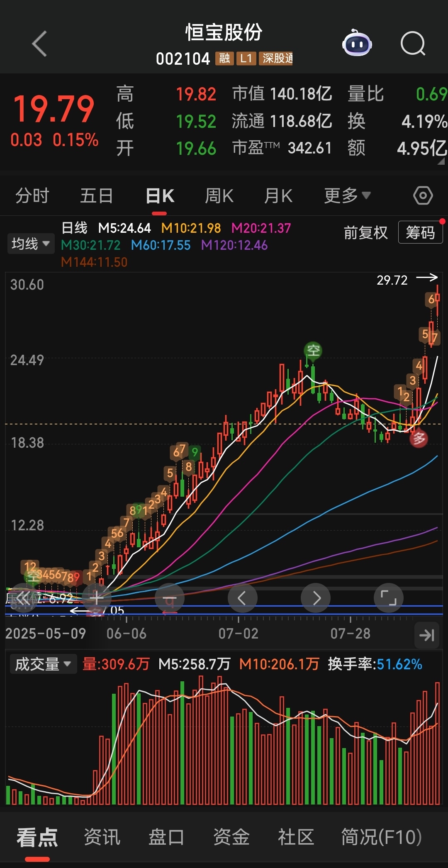Move chart right with next arrow

click(x=316, y=598)
